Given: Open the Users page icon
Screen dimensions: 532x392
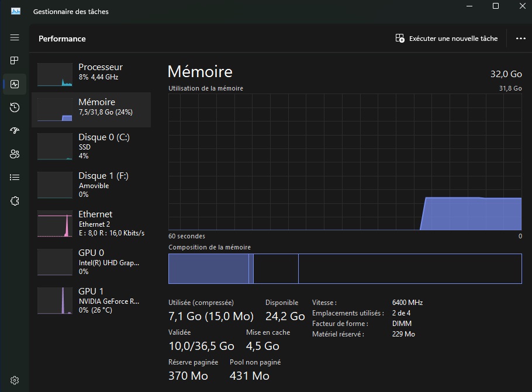Looking at the screenshot, I should pyautogui.click(x=15, y=154).
